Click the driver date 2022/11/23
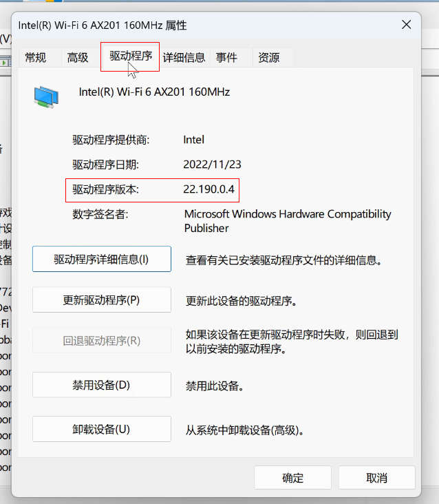Image resolution: width=439 pixels, height=504 pixels. coord(212,165)
